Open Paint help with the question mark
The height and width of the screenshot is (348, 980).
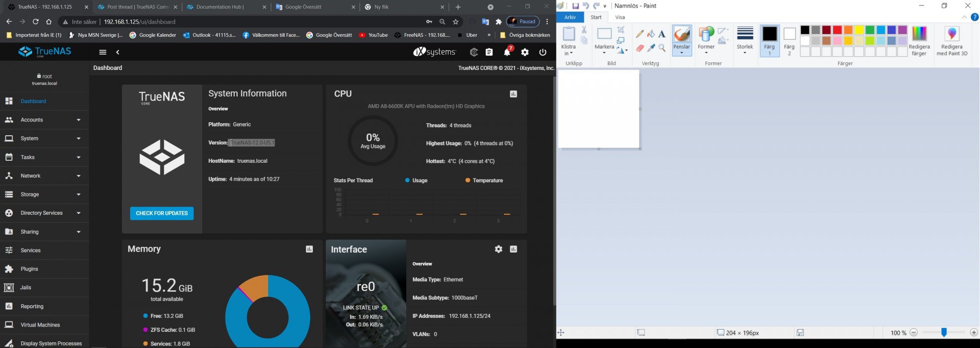pos(974,17)
